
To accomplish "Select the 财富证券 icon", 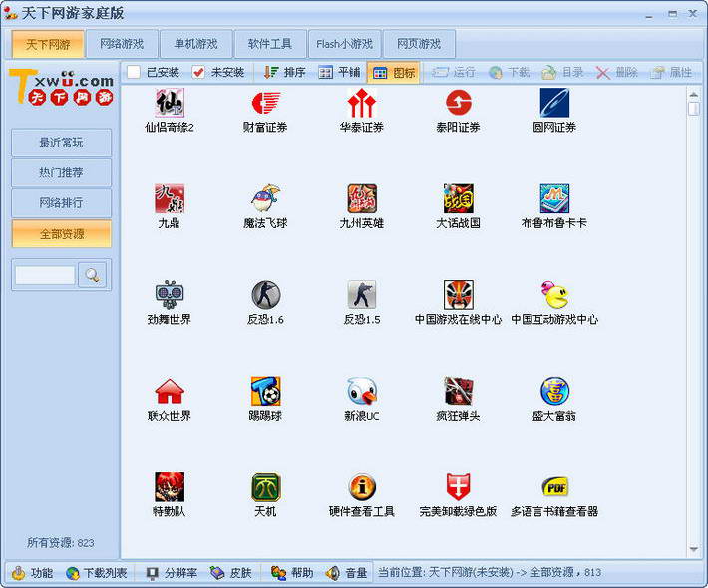I will [265, 103].
